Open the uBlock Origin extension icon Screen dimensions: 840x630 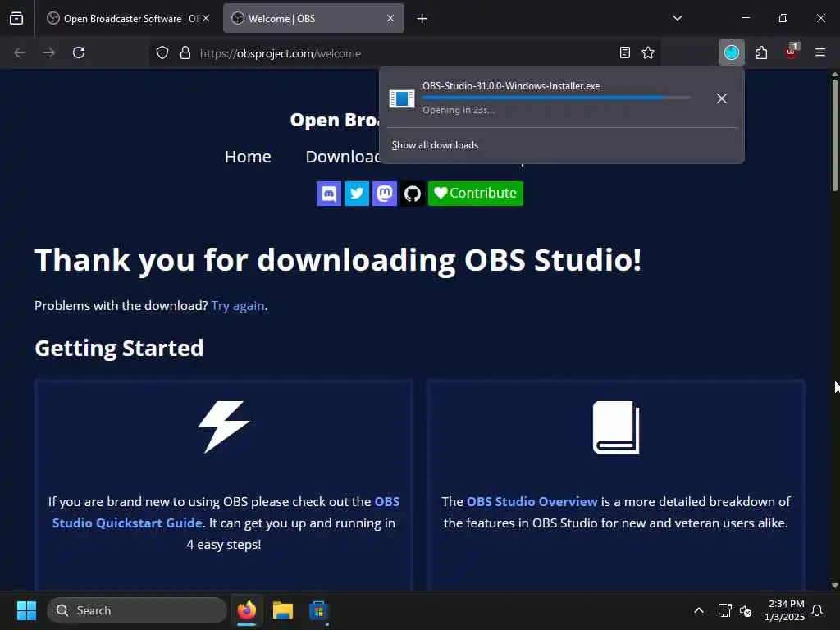[792, 52]
